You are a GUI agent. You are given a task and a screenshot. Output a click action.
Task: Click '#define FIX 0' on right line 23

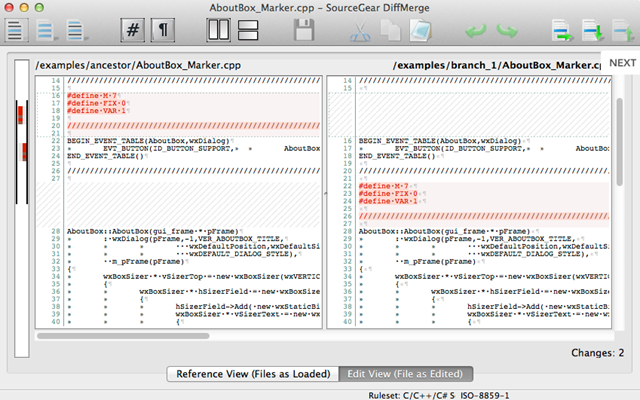388,193
